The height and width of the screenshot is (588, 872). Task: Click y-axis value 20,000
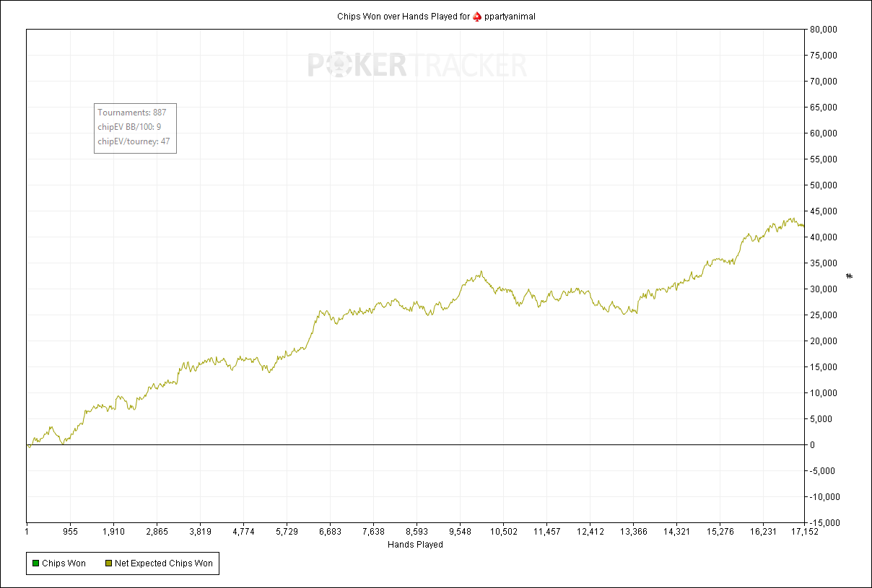coord(823,341)
